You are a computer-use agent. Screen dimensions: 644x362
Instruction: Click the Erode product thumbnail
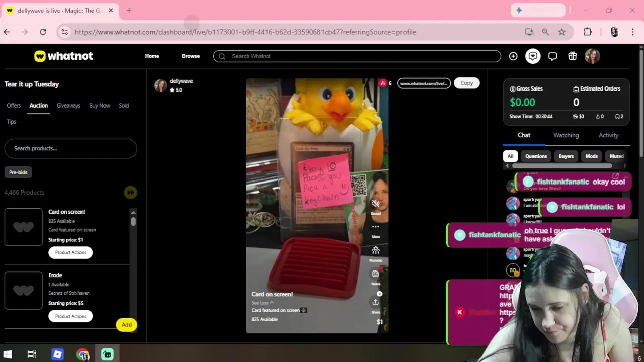pyautogui.click(x=23, y=291)
